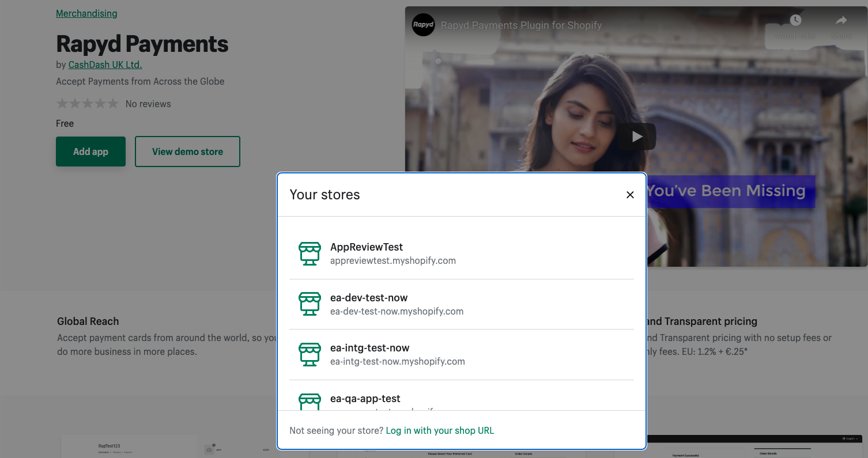Image resolution: width=868 pixels, height=458 pixels.
Task: Open View demo store
Action: (x=187, y=152)
